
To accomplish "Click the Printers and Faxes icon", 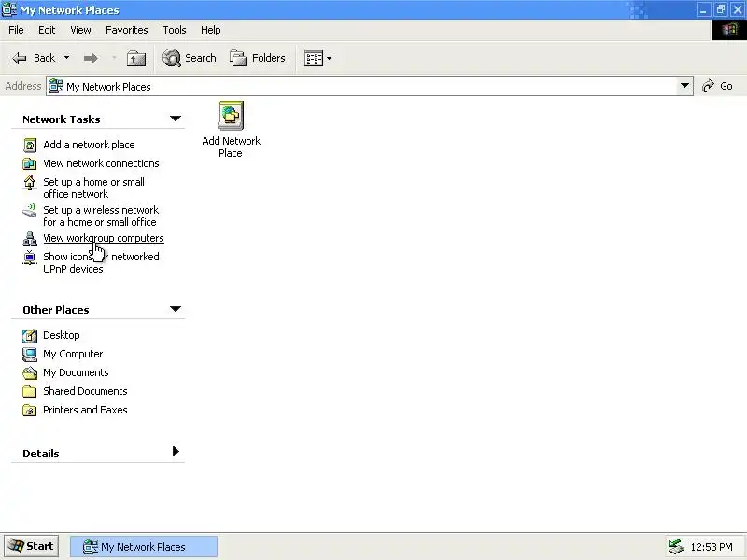I will (30, 410).
